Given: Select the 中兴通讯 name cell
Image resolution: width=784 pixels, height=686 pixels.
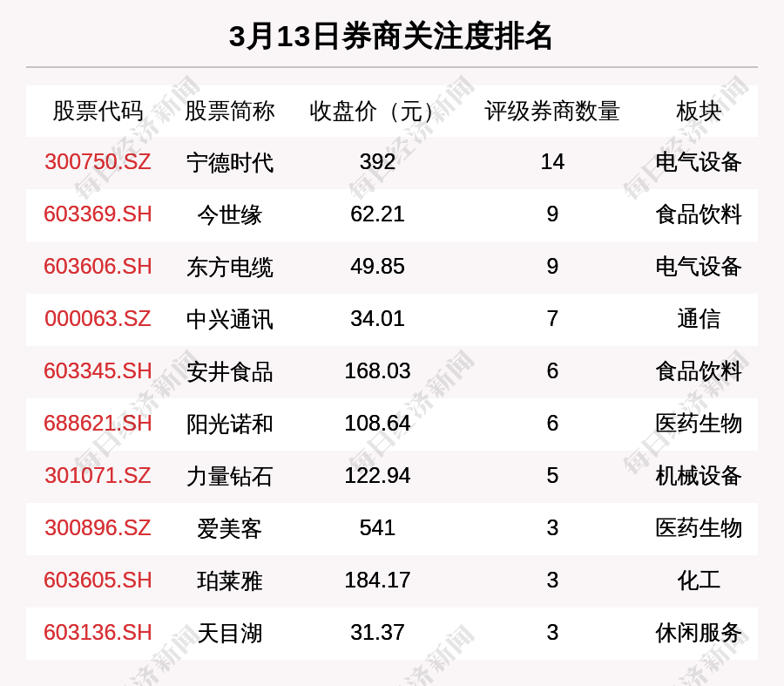Looking at the screenshot, I should click(x=230, y=319).
